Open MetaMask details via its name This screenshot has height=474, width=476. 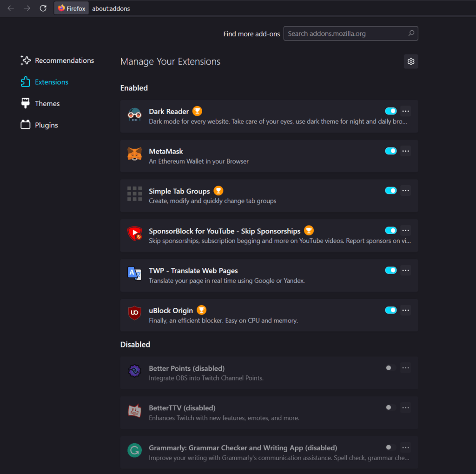point(166,151)
